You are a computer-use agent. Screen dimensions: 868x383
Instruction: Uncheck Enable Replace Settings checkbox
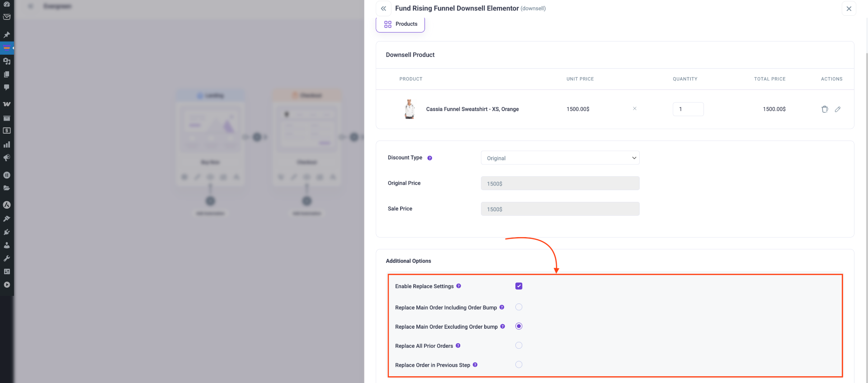point(519,286)
